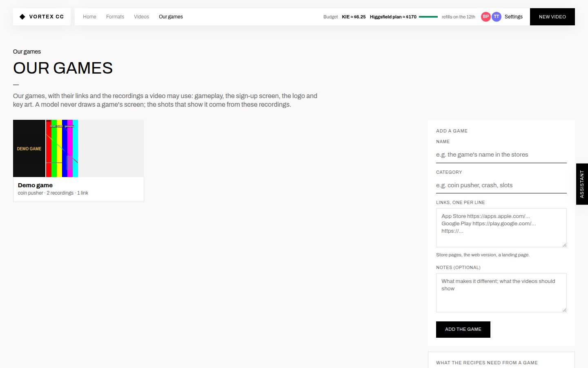
Task: Open the BP user avatar
Action: [486, 17]
